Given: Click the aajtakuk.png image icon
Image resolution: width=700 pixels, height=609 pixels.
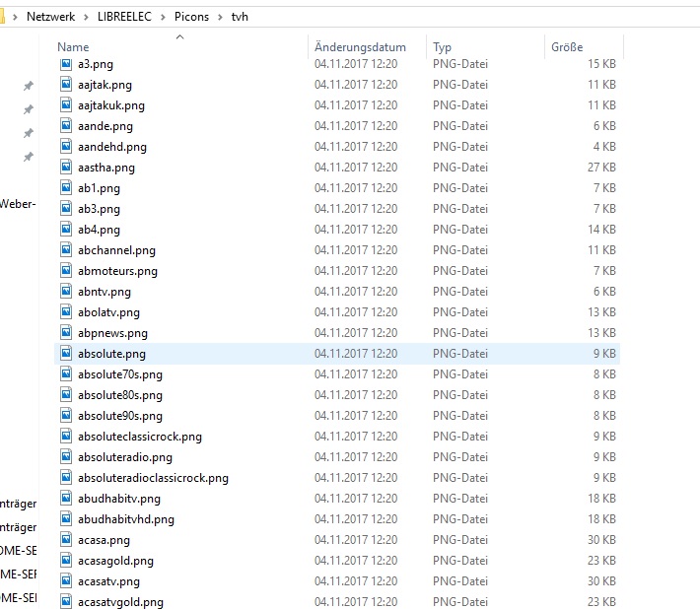Looking at the screenshot, I should pos(66,104).
